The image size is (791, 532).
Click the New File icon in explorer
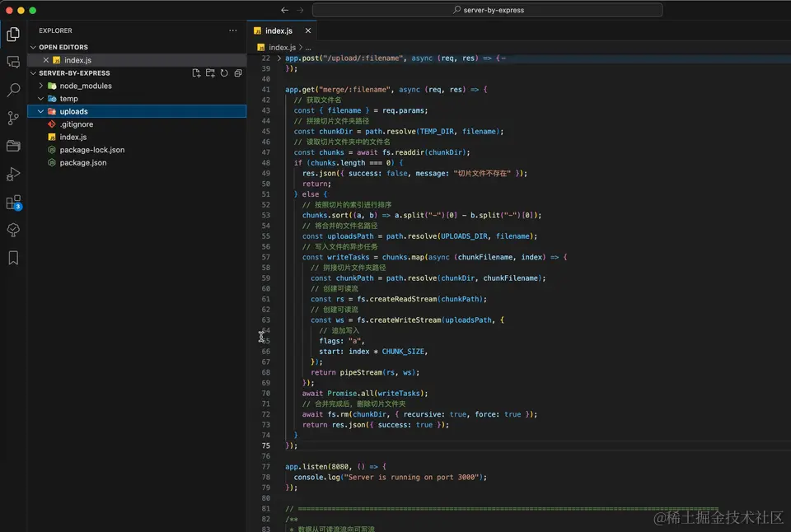click(196, 73)
